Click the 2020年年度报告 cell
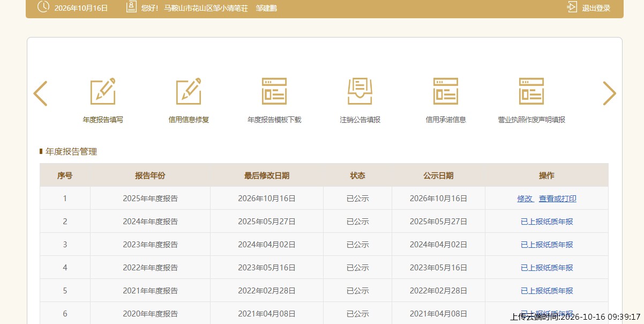The width and height of the screenshot is (644, 324). [x=150, y=313]
